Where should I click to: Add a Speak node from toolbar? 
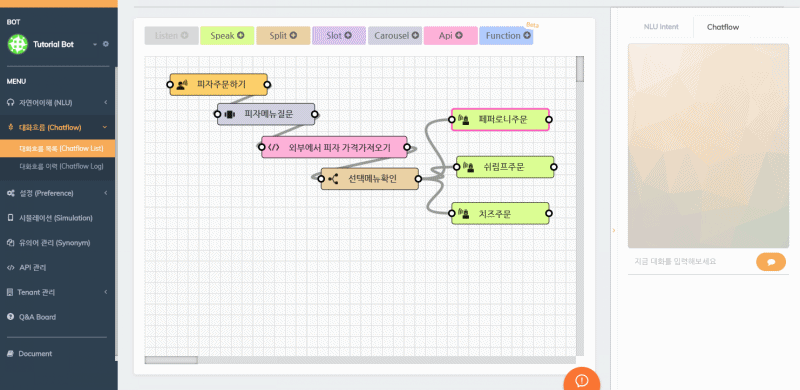[227, 36]
